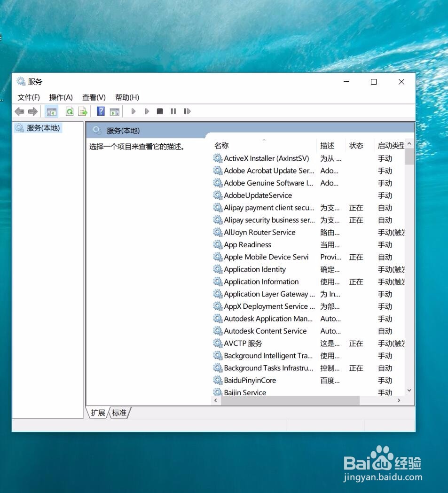Open Help using the question mark icon

pyautogui.click(x=101, y=111)
